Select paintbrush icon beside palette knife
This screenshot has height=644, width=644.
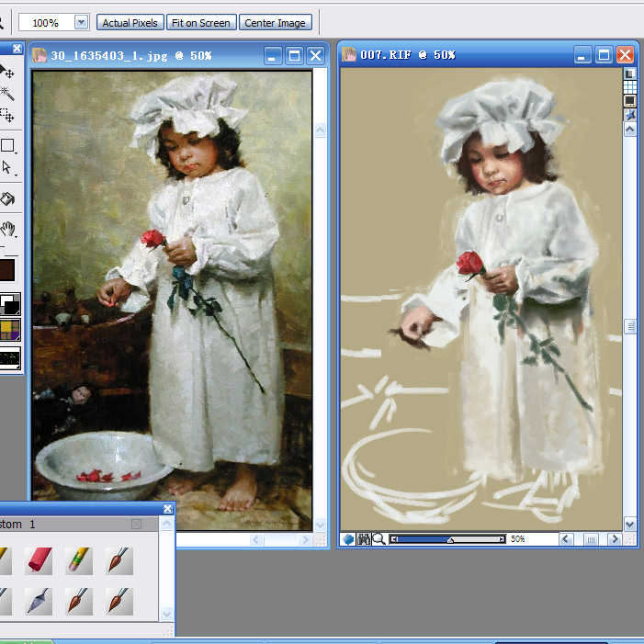(78, 601)
